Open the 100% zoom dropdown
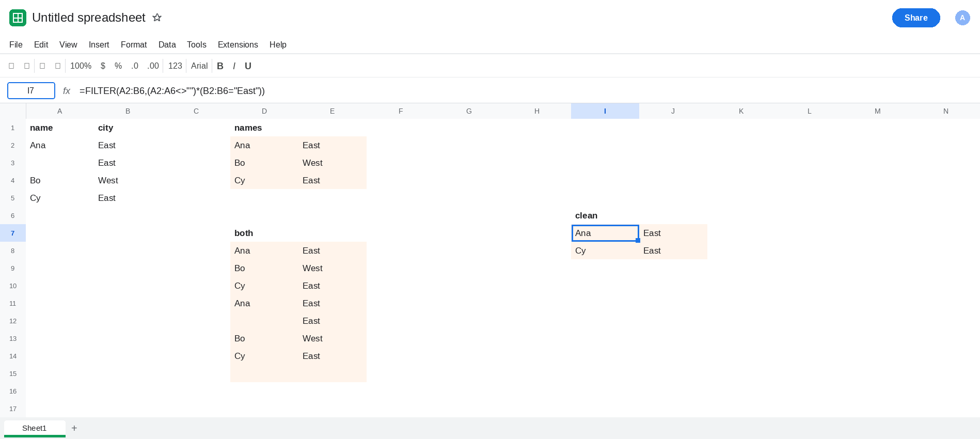Screen dimensions: 980x439 click(x=81, y=66)
